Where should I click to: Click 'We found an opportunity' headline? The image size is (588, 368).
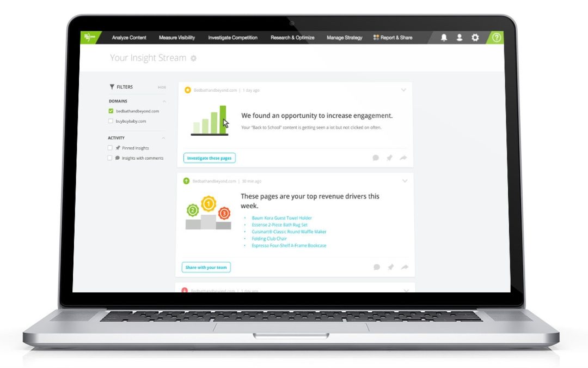(317, 116)
